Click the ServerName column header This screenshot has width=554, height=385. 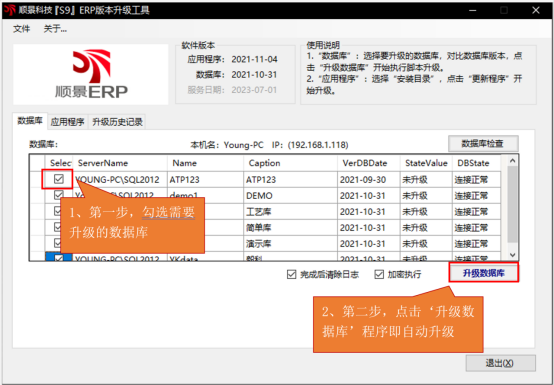coord(120,163)
